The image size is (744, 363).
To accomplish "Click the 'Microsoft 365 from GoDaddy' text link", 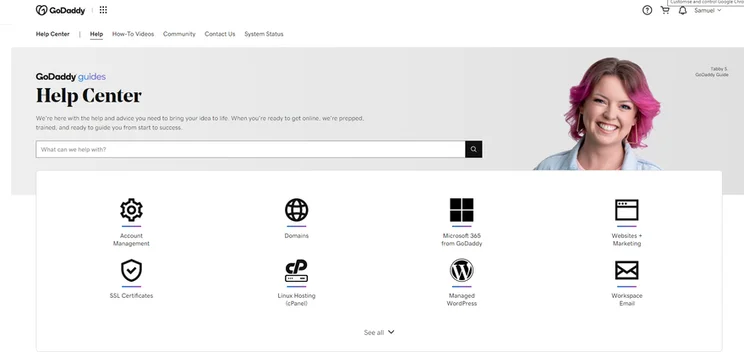I will pos(462,240).
